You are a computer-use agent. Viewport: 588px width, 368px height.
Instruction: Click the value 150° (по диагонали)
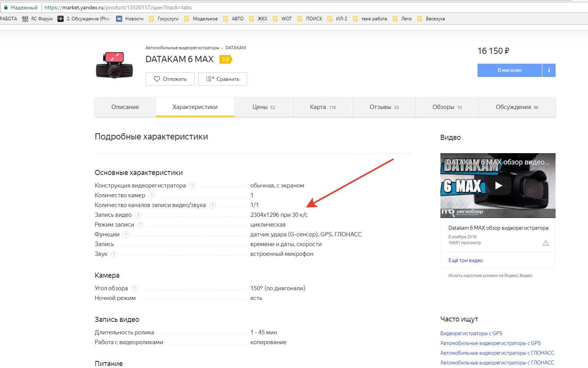[278, 288]
